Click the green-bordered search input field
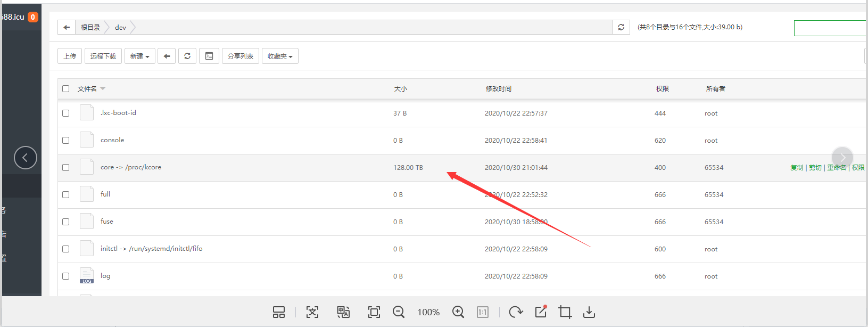868x327 pixels. click(x=830, y=28)
